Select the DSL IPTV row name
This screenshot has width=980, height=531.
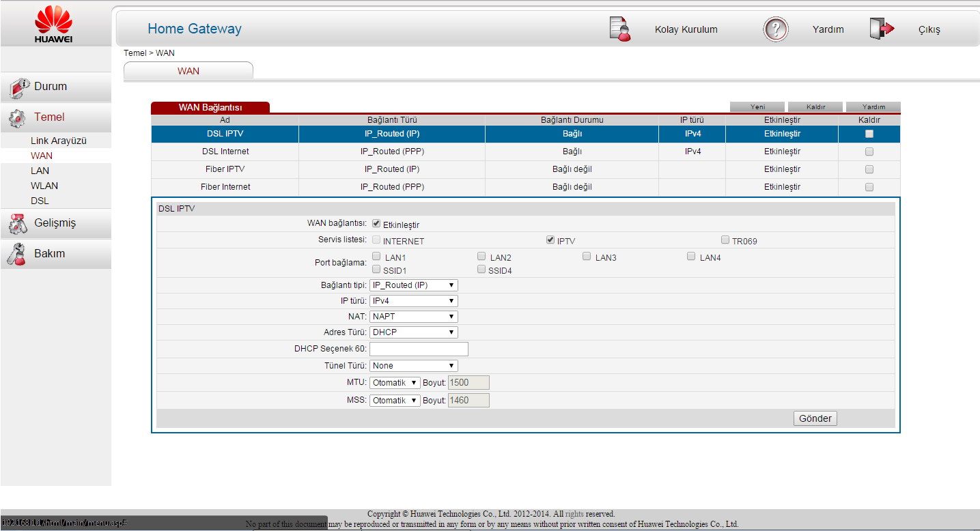pos(225,134)
